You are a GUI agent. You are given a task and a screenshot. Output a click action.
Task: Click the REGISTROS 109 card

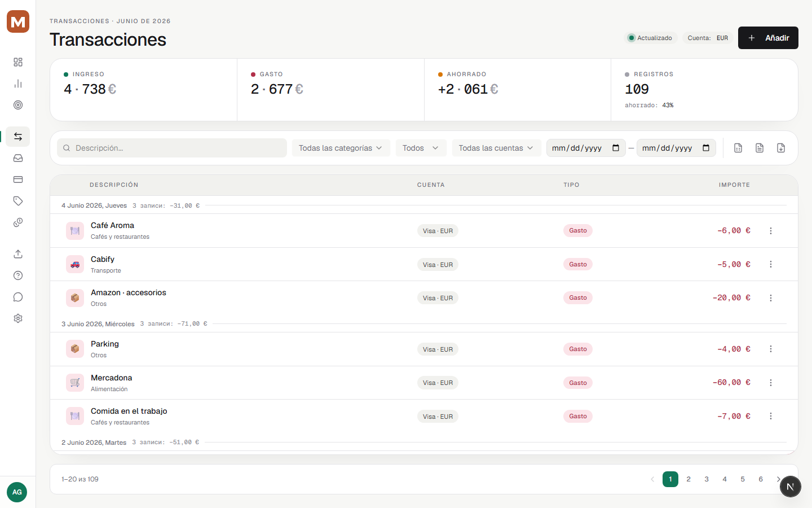click(704, 90)
